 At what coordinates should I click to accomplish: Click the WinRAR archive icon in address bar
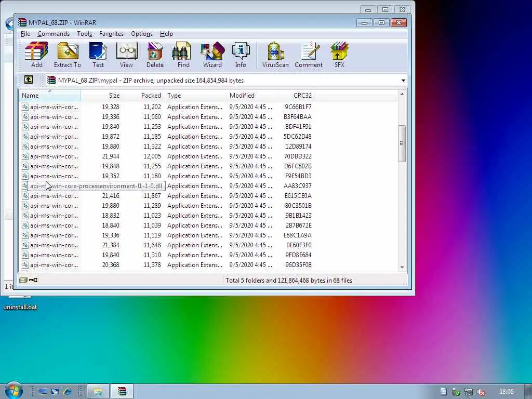click(51, 80)
